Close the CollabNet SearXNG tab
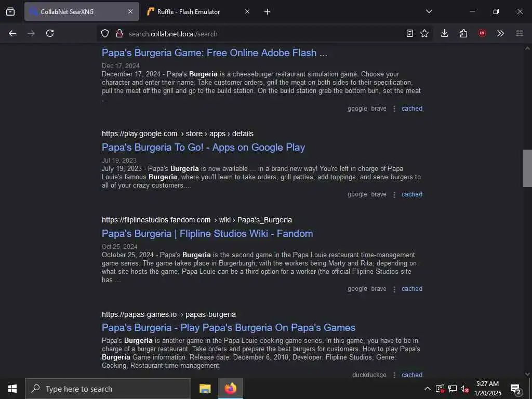Viewport: 532px width, 399px height. click(x=130, y=11)
